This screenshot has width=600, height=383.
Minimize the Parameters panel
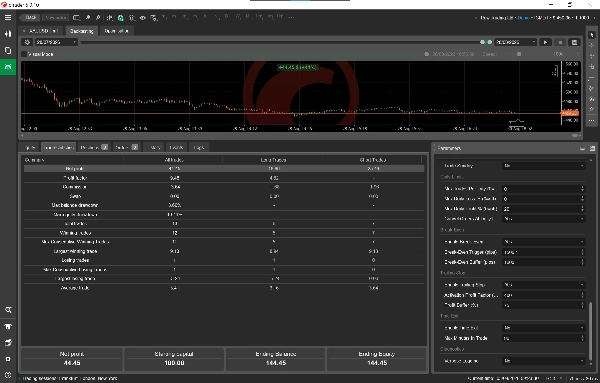(x=582, y=148)
